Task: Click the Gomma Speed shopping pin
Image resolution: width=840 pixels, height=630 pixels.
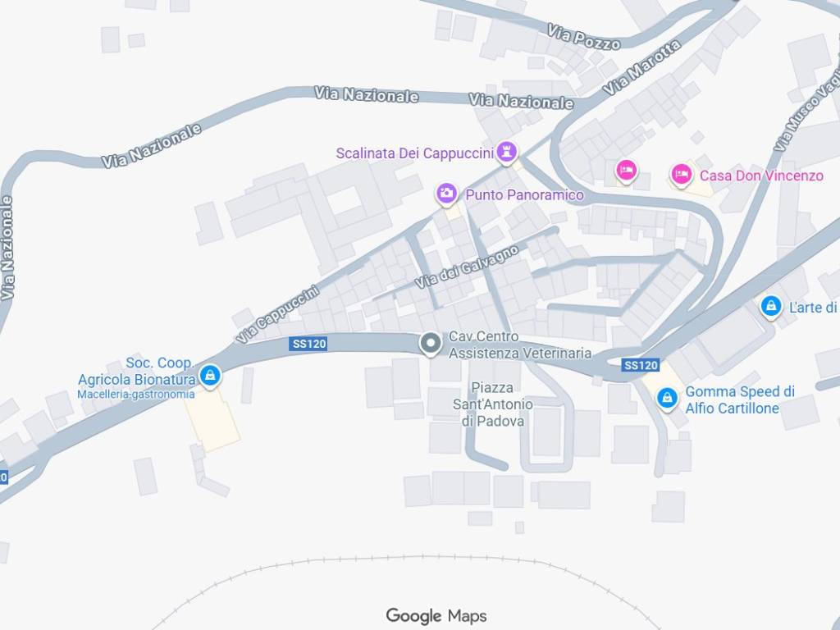Action: click(667, 399)
